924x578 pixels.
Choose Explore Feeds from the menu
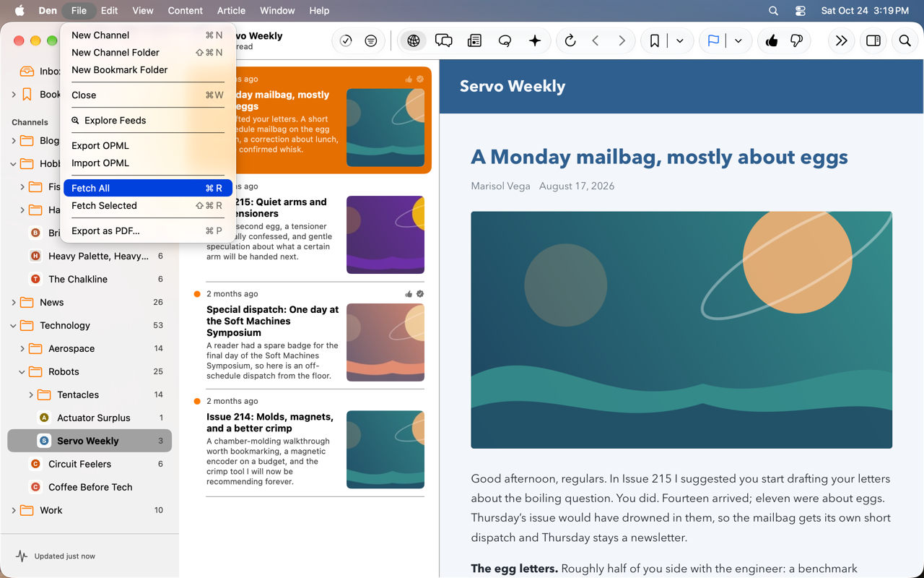point(147,120)
